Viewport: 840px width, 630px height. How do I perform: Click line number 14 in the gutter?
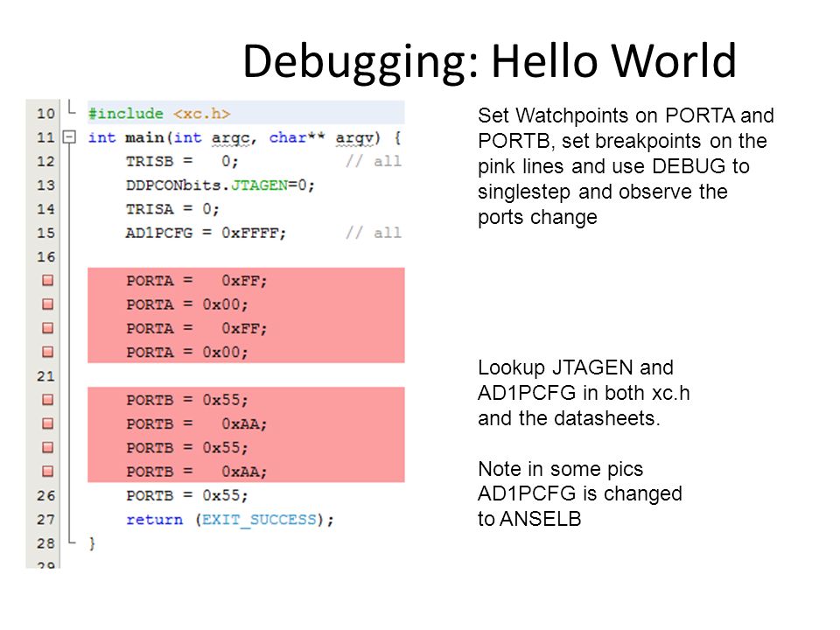pos(46,209)
